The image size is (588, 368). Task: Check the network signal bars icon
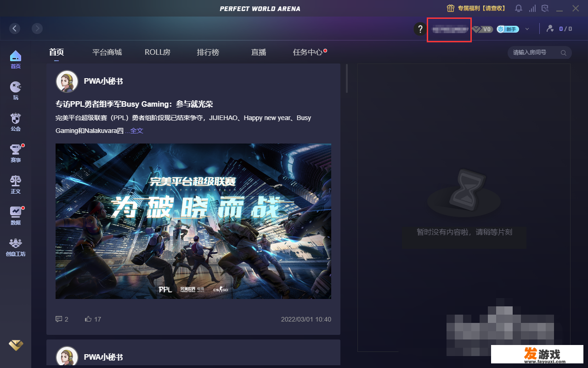[x=532, y=8]
